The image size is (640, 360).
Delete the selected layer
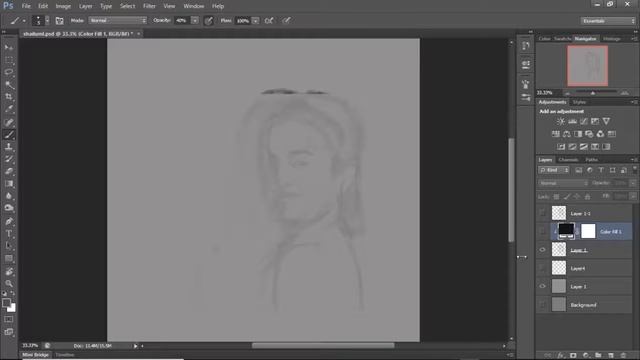click(623, 356)
